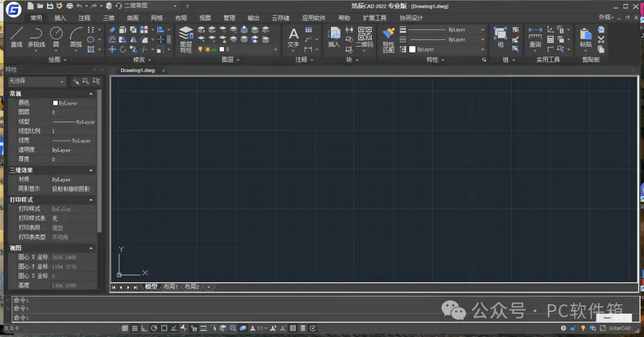Viewport: 644px width, 337px height.
Task: Click the 特性匹配 match properties brush
Action: pyautogui.click(x=389, y=40)
